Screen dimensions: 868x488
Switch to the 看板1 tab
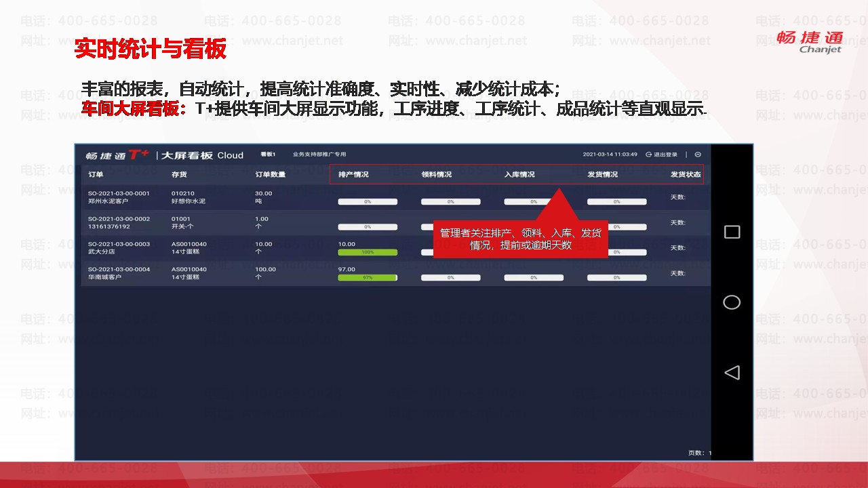point(268,155)
